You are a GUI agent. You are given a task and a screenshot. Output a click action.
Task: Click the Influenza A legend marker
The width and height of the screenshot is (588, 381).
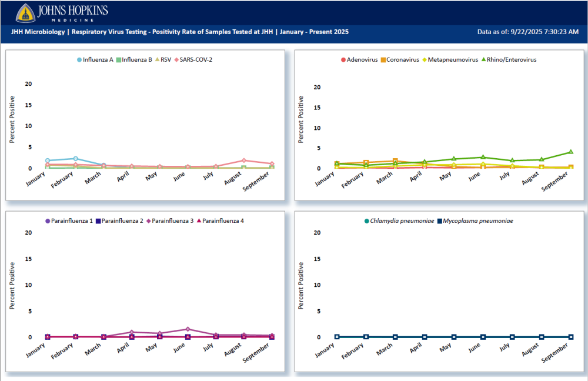pyautogui.click(x=80, y=59)
